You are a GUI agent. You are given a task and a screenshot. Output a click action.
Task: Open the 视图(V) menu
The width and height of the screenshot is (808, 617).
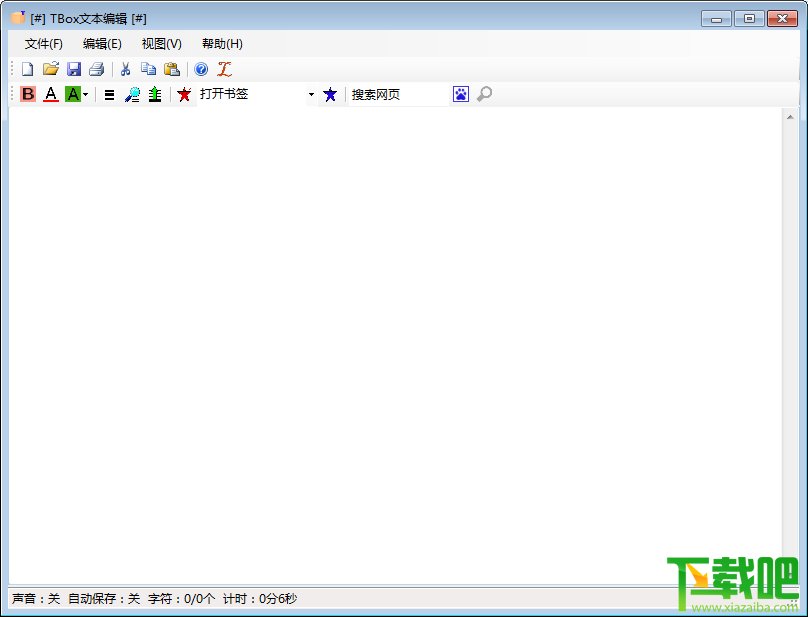click(162, 44)
